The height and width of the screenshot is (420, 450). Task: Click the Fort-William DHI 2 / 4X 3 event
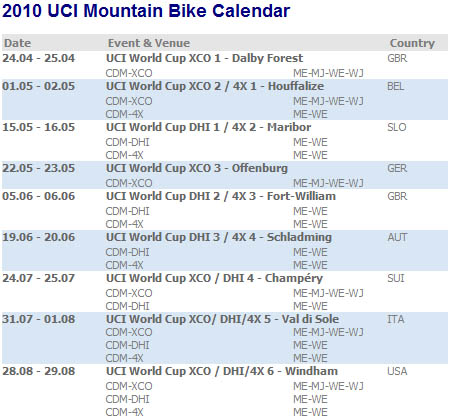pos(221,196)
